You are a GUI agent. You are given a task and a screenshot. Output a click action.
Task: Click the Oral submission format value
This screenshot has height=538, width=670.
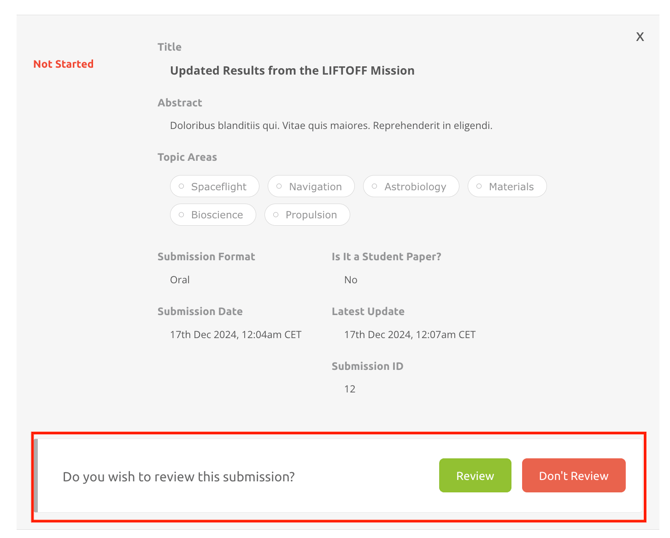pos(180,280)
